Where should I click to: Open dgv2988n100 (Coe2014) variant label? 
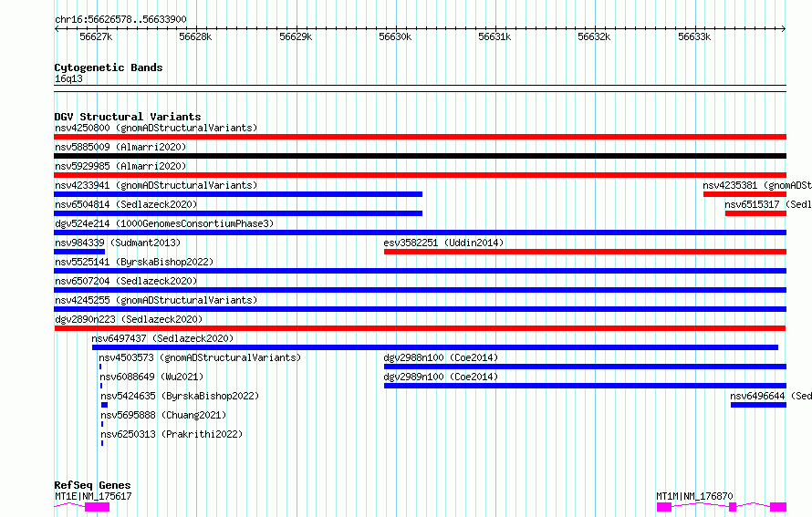441,357
